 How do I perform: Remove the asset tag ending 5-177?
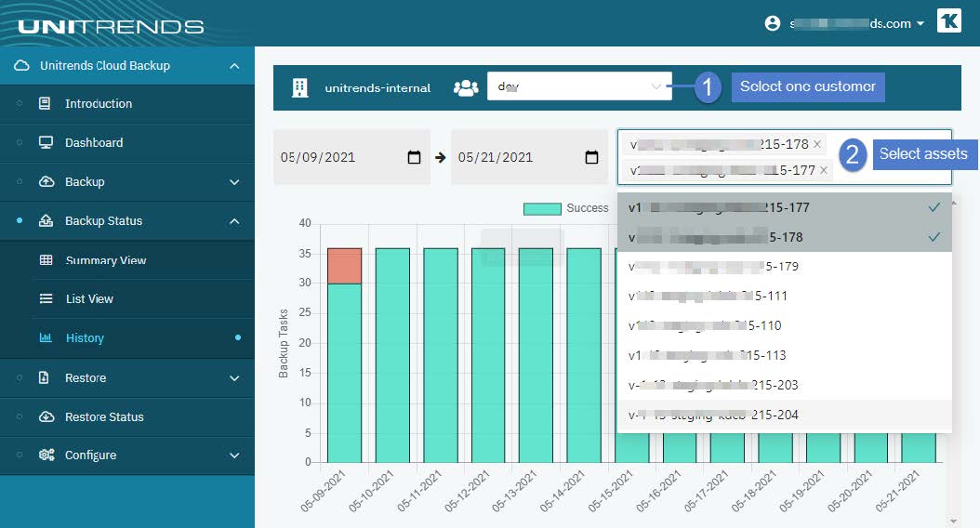point(824,170)
